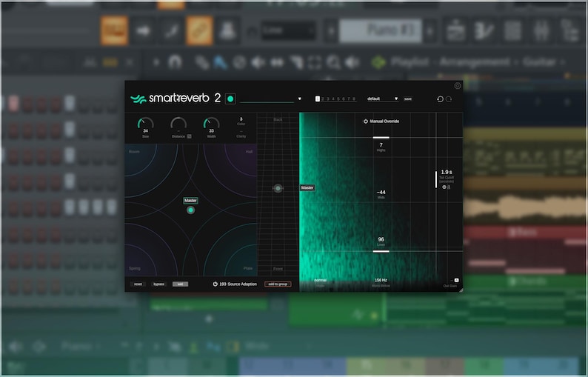
Task: Click FL Studio's playlist select tool
Action: [315, 62]
